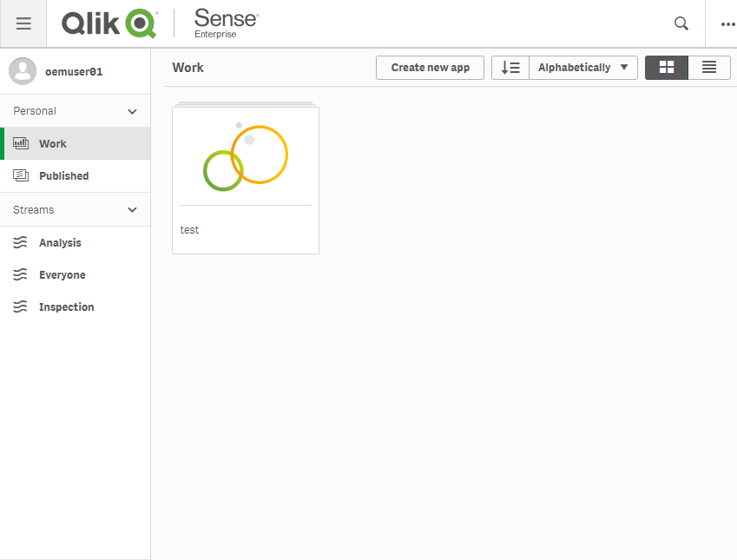Click the Everyone stream wave icon
Viewport: 737px width, 560px height.
pos(21,274)
